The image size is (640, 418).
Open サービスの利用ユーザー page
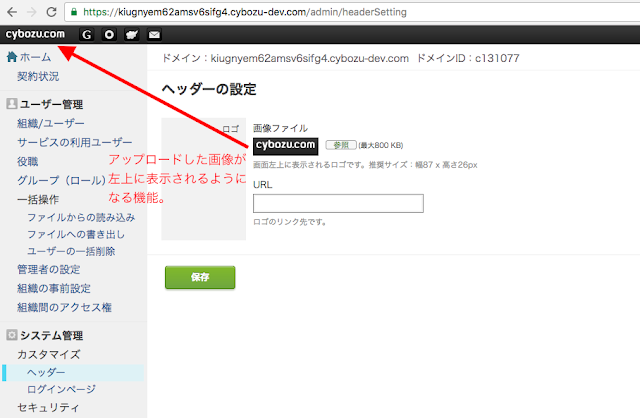(75, 142)
